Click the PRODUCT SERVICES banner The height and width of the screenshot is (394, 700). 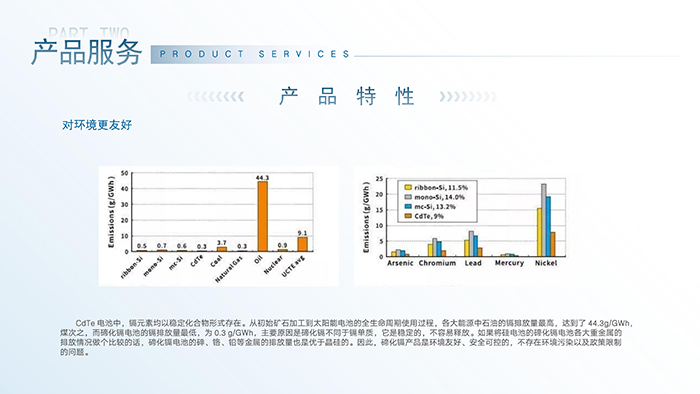click(x=253, y=54)
